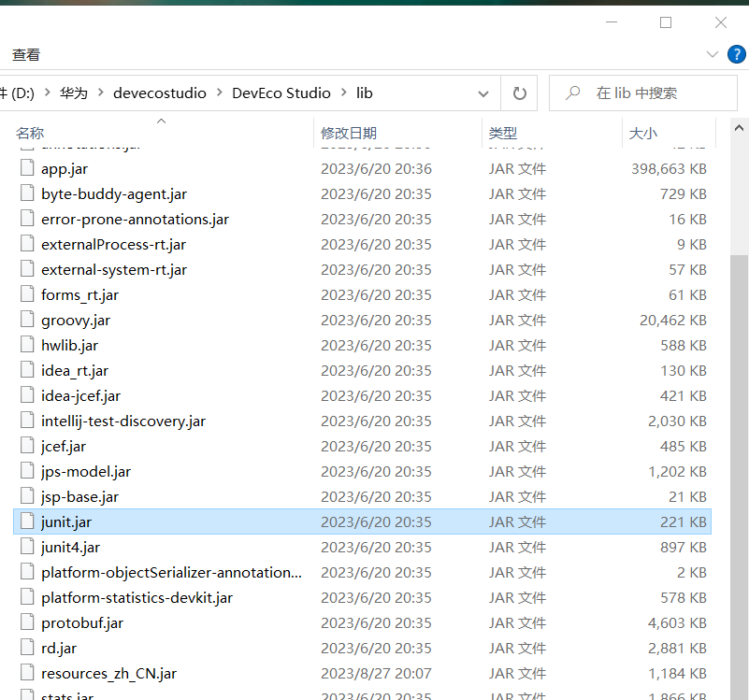Select the groovy.jar file name

[x=76, y=320]
